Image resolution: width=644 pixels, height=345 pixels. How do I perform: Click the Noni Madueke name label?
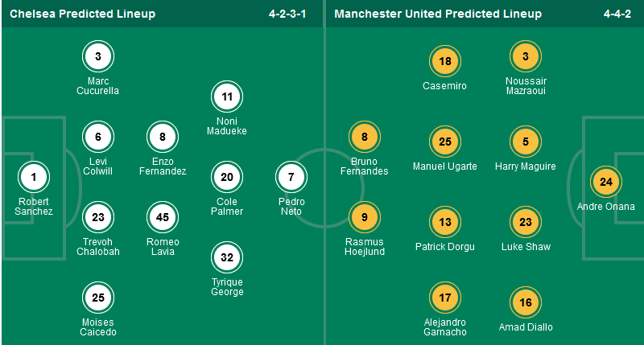tap(227, 125)
